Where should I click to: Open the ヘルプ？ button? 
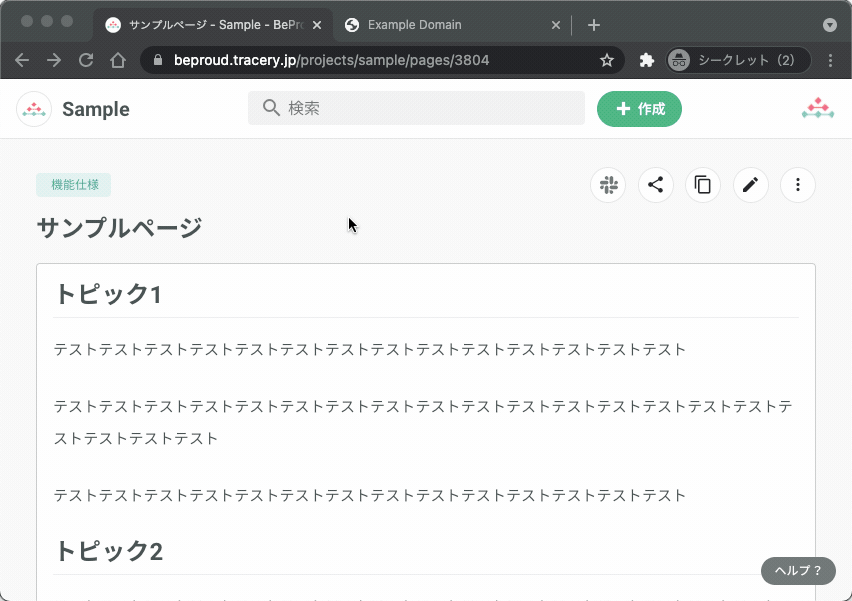[797, 570]
